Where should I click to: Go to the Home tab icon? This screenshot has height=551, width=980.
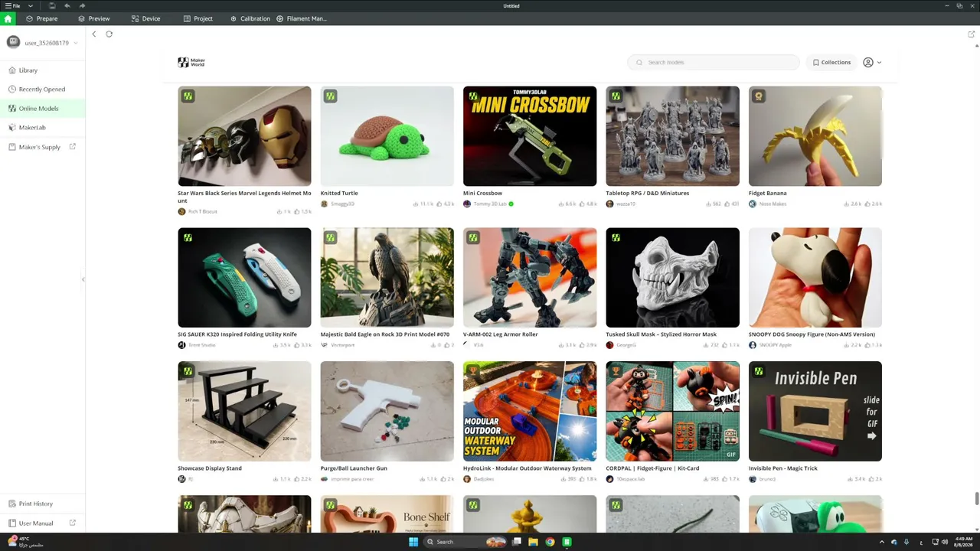coord(8,18)
